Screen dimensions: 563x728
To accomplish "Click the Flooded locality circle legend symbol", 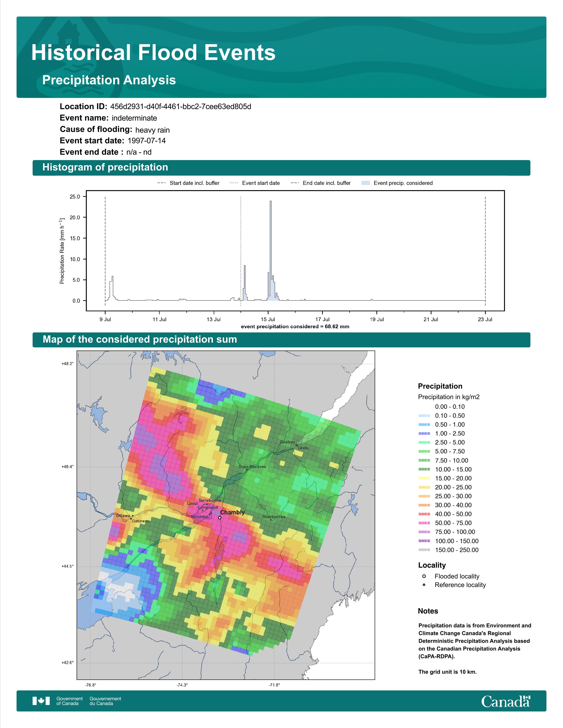I will [424, 576].
